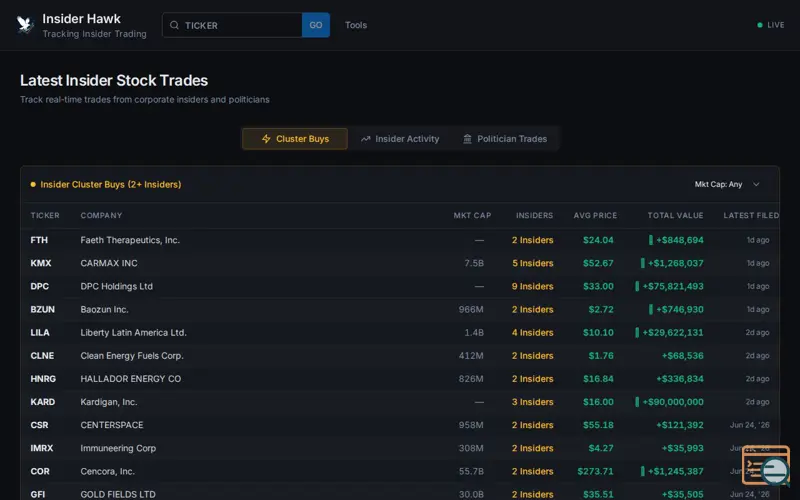
Task: Open the KARD ticker link
Action: (x=42, y=402)
